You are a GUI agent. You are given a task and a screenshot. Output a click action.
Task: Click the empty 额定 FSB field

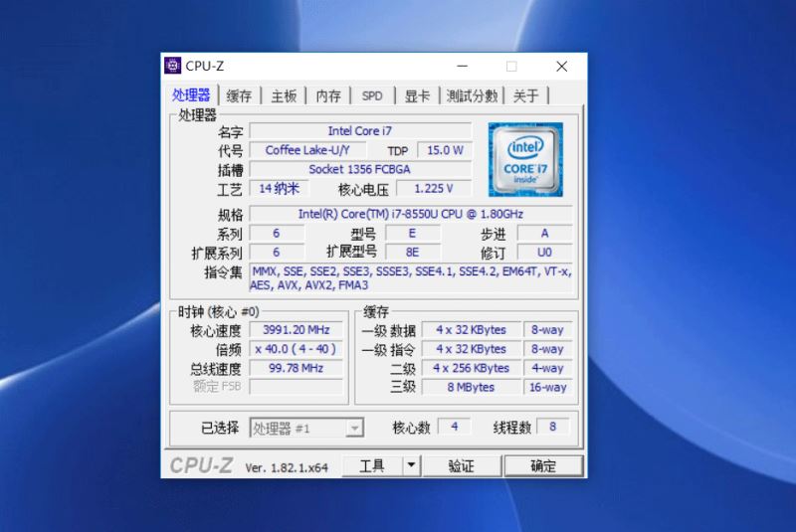coord(296,387)
